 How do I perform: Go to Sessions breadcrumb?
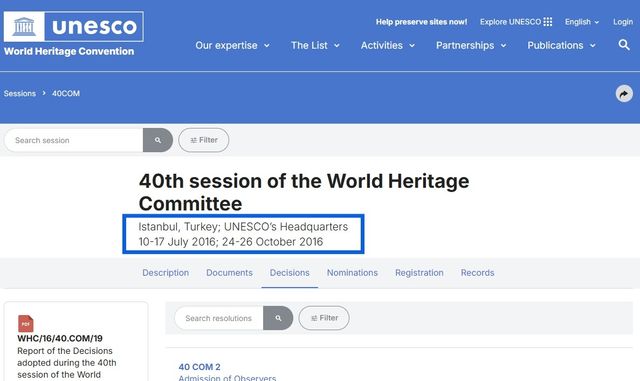click(20, 94)
